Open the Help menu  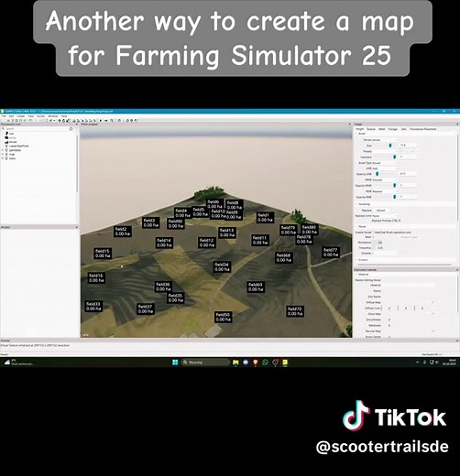(64, 116)
